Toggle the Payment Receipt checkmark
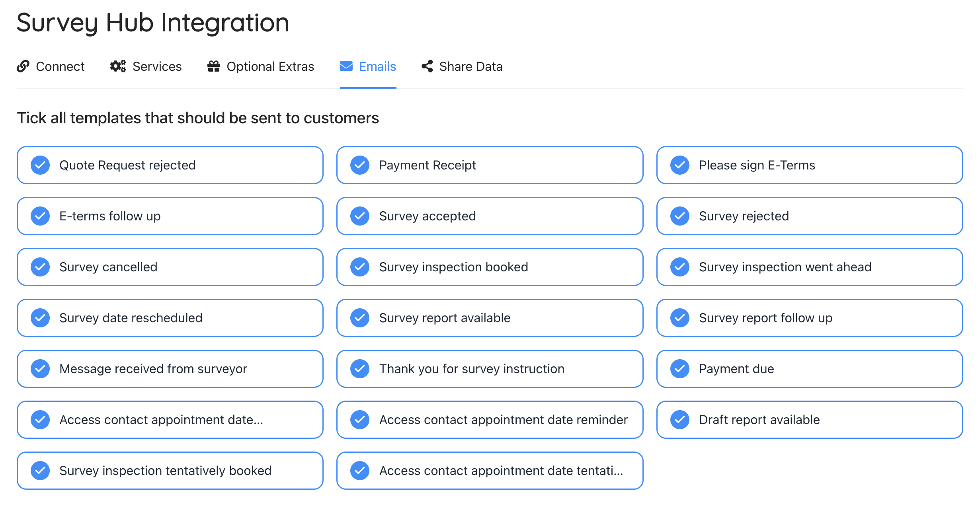This screenshot has height=510, width=980. 360,165
